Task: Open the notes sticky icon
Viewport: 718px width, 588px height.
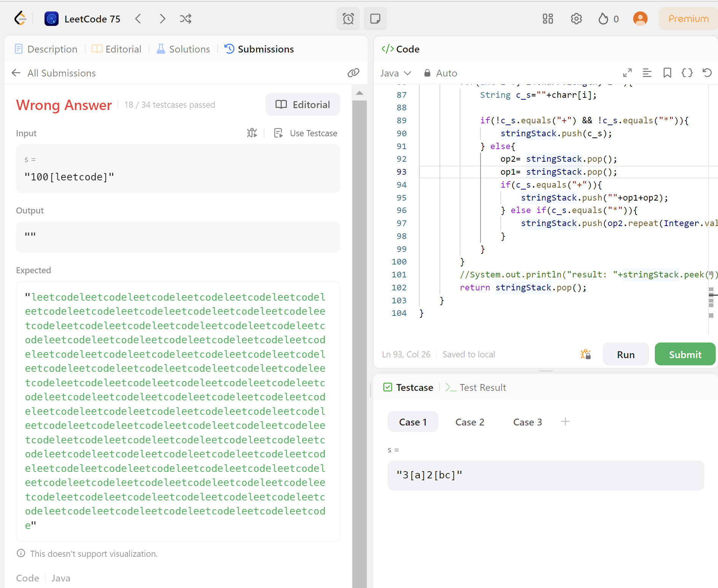Action: point(375,19)
